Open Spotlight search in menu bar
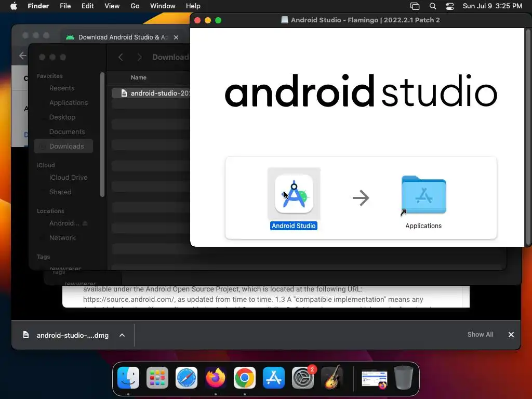This screenshot has width=532, height=399. point(433,6)
